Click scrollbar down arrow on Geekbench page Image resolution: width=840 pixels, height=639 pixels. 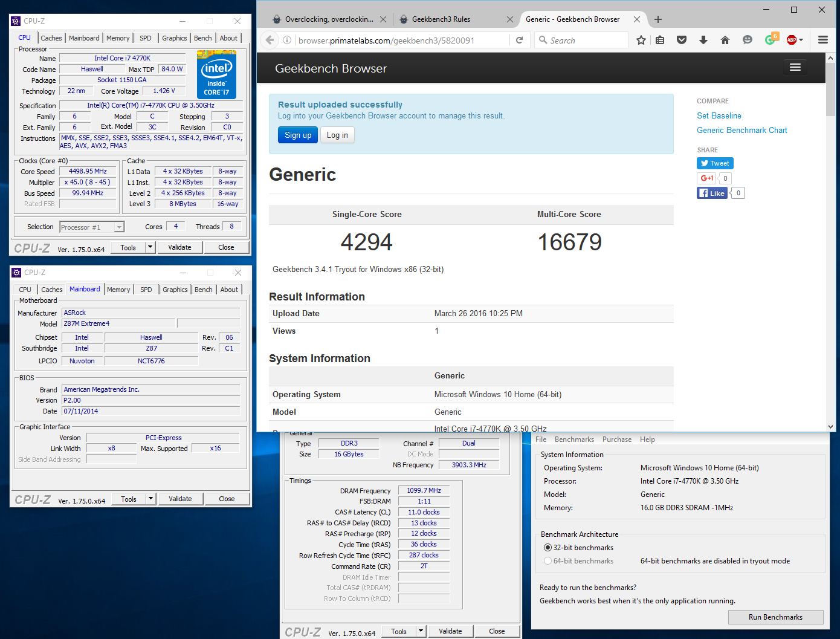coord(831,426)
